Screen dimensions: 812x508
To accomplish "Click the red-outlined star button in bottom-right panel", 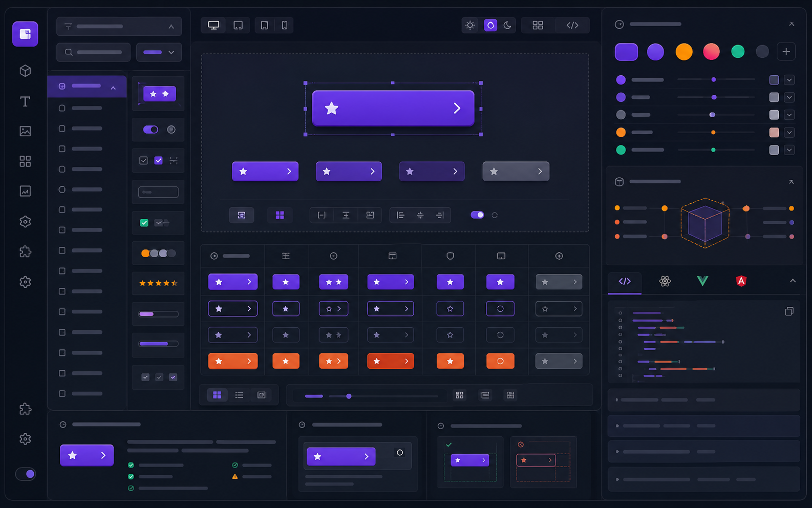I will (536, 460).
